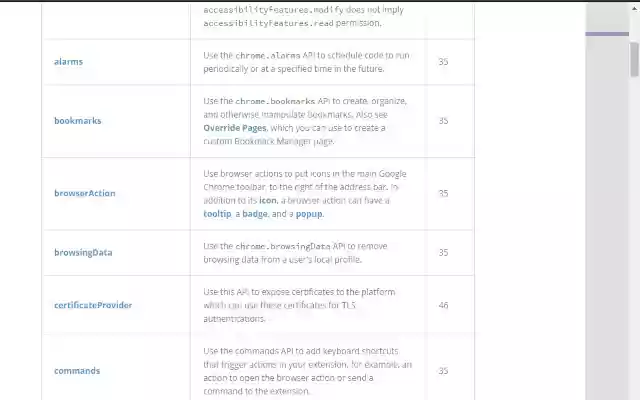Viewport: 640px width, 400px height.
Task: Open the browsingData API link
Action: tap(83, 252)
